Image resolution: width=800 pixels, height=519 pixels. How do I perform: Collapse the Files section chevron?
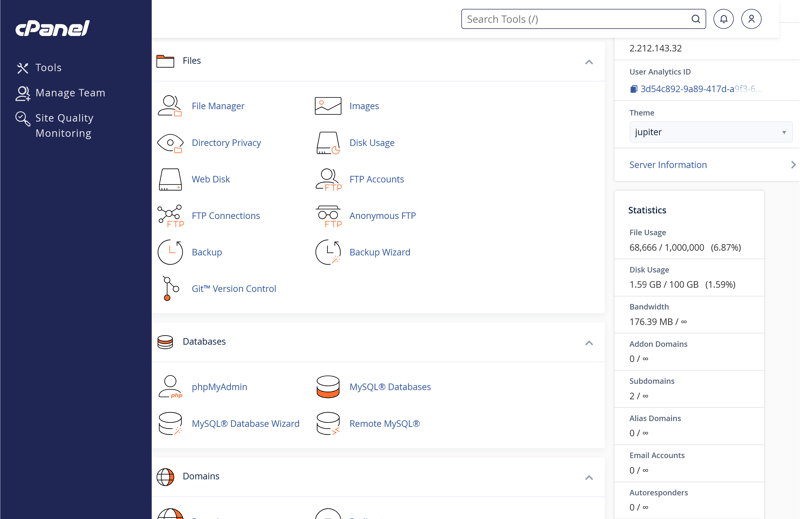tap(589, 62)
